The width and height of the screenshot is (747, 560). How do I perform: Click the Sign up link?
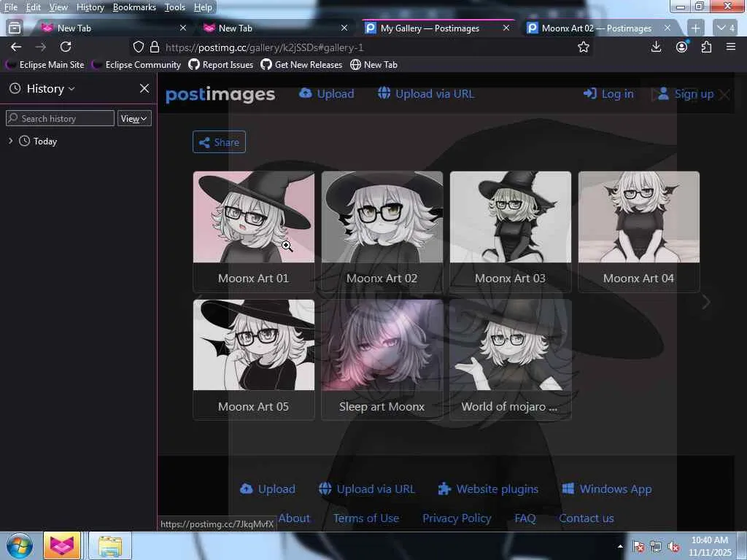pyautogui.click(x=686, y=94)
